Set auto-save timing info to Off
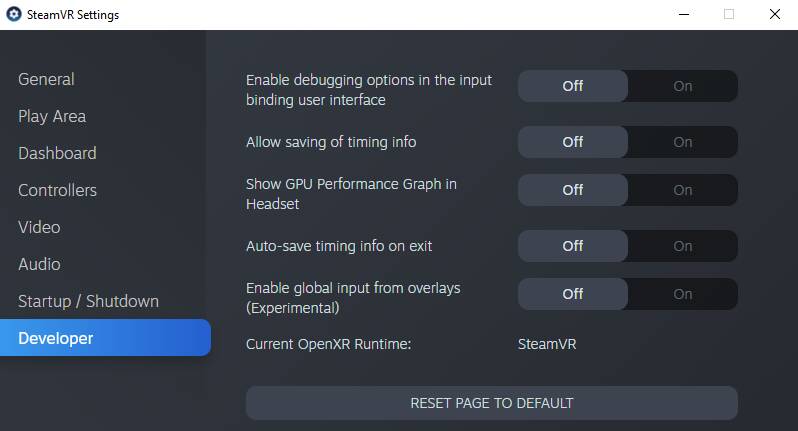The width and height of the screenshot is (798, 431). tap(573, 246)
